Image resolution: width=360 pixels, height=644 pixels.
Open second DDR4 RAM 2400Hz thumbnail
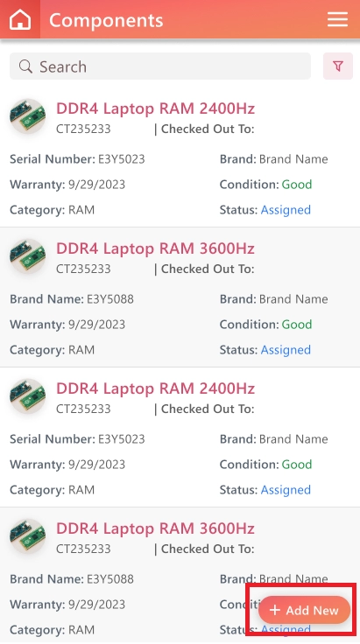point(27,396)
